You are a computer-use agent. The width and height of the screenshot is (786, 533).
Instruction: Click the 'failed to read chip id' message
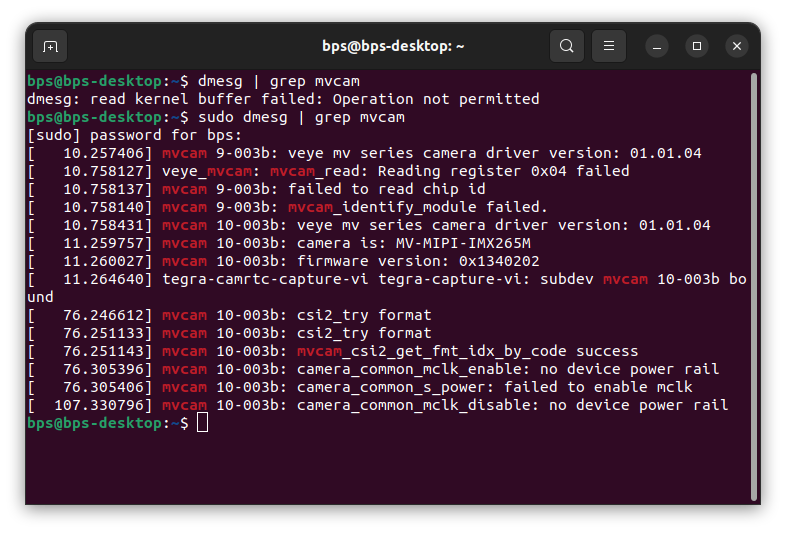click(x=386, y=189)
